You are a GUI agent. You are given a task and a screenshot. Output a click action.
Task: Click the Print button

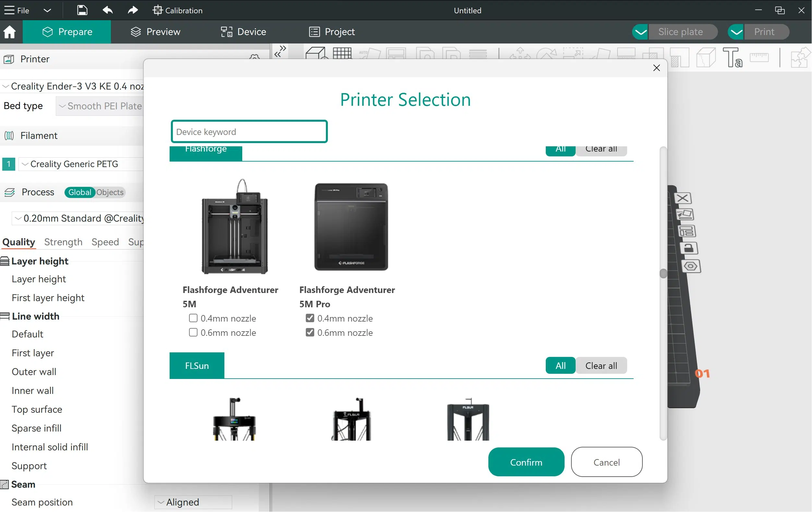767,32
